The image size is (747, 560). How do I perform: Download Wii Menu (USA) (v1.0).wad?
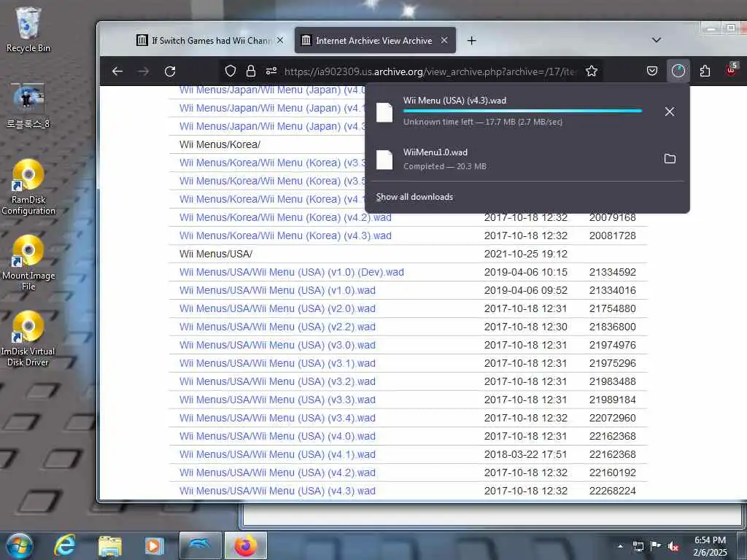point(277,290)
